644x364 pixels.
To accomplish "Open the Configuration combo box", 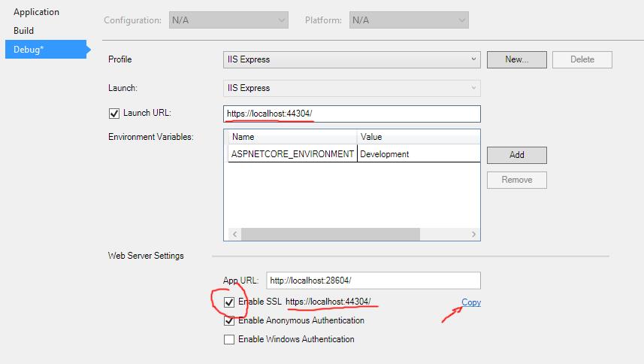I will (228, 20).
